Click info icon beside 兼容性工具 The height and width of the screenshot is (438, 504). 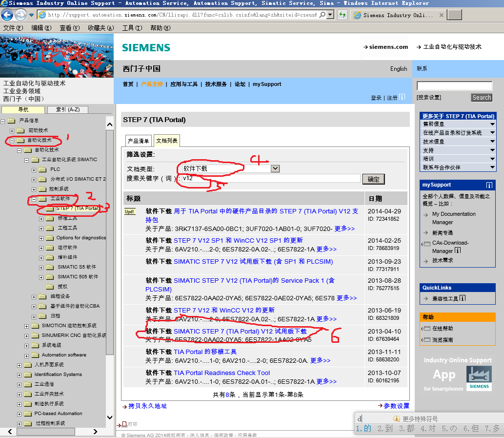(x=462, y=298)
